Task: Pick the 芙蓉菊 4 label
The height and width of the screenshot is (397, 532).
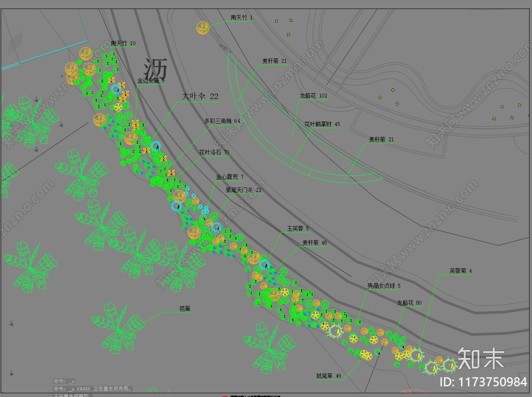Action: tap(461, 271)
